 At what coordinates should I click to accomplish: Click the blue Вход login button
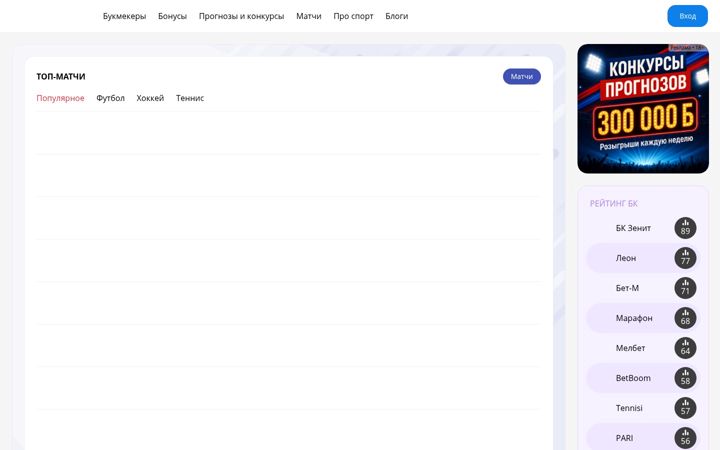click(687, 16)
